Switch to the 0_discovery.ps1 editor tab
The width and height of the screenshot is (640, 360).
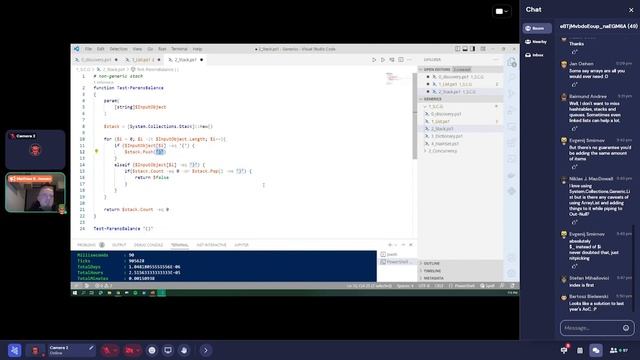pos(96,60)
